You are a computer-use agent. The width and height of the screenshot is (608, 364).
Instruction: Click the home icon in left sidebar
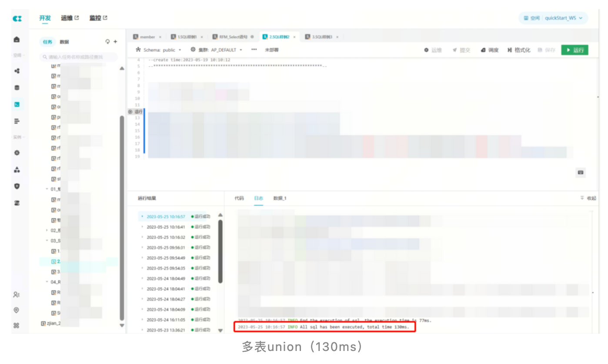(17, 40)
